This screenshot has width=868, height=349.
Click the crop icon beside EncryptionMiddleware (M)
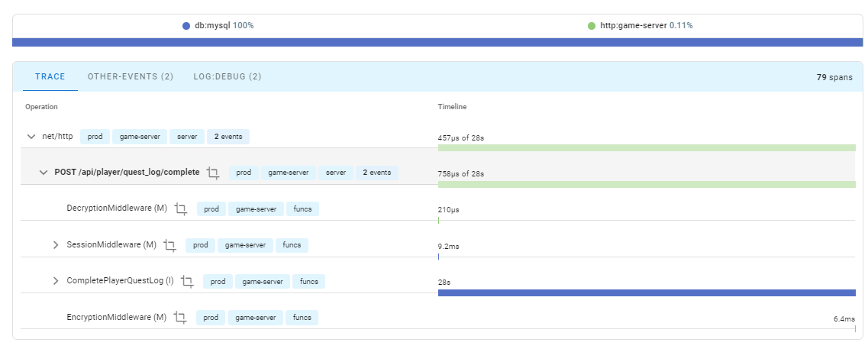tap(180, 318)
